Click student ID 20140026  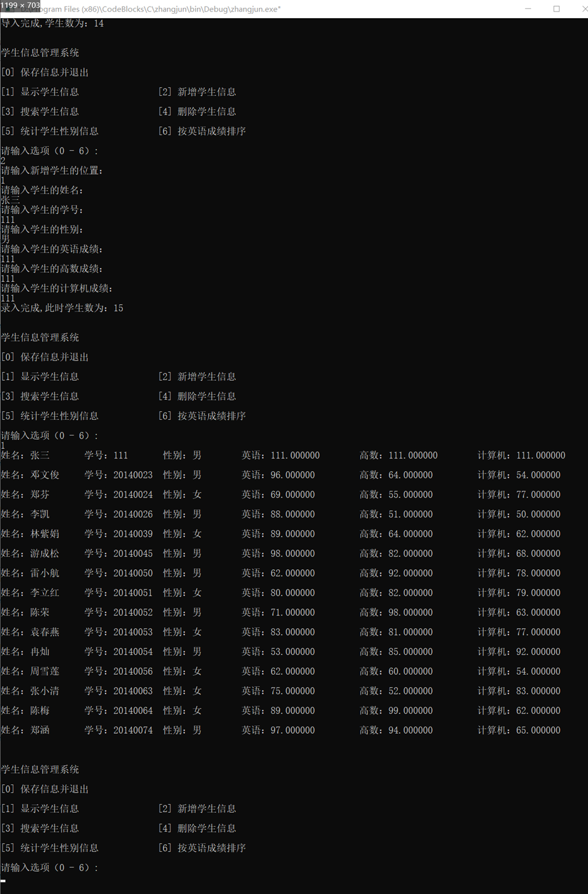pyautogui.click(x=133, y=514)
